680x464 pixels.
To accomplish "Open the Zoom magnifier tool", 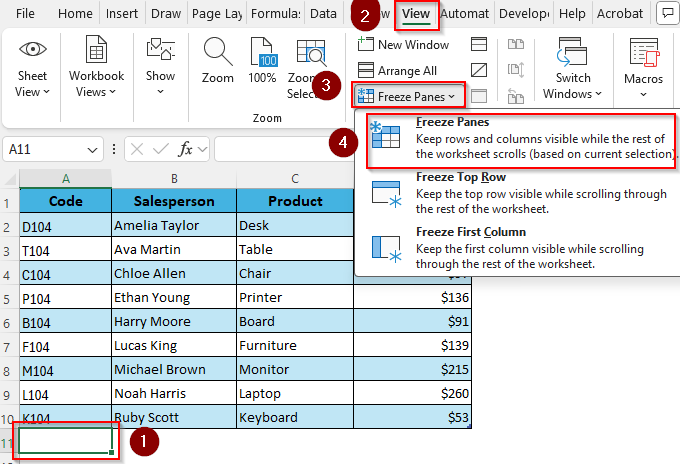I will click(218, 51).
